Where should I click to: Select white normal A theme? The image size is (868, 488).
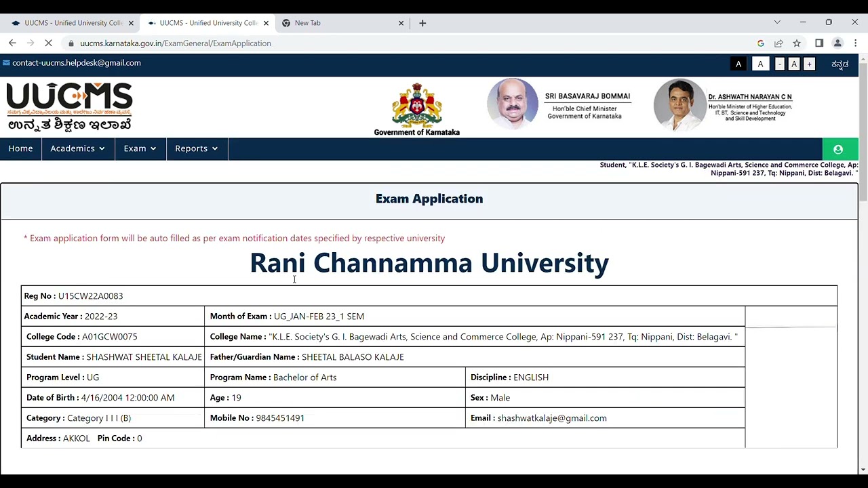coord(760,64)
